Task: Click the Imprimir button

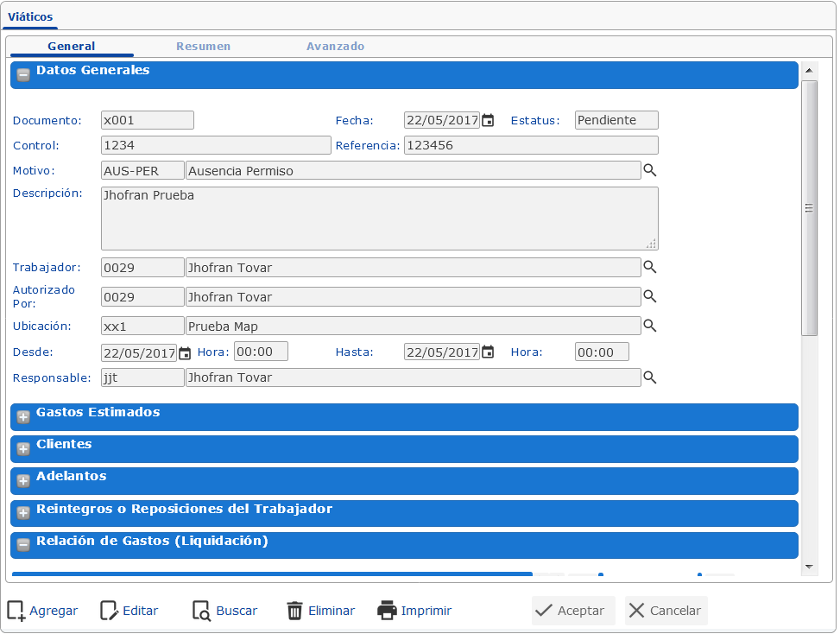Action: pyautogui.click(x=414, y=611)
